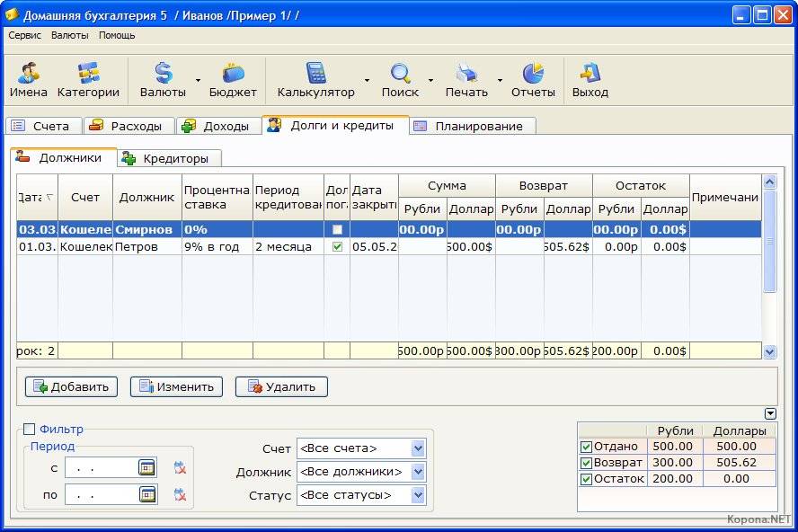798x532 pixels.
Task: Collapse the totals panel with small arrow button
Action: click(770, 414)
